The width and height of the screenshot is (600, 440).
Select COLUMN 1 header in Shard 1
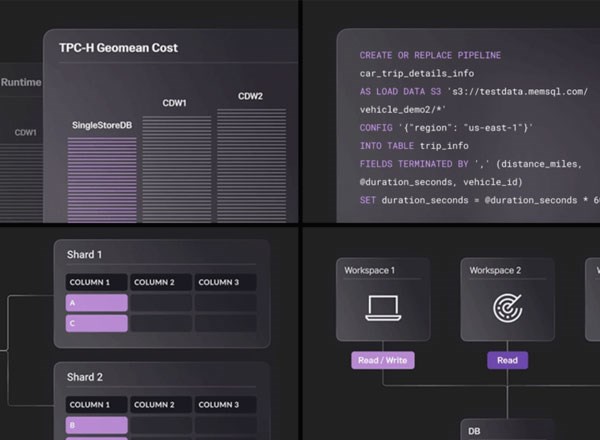pyautogui.click(x=96, y=282)
